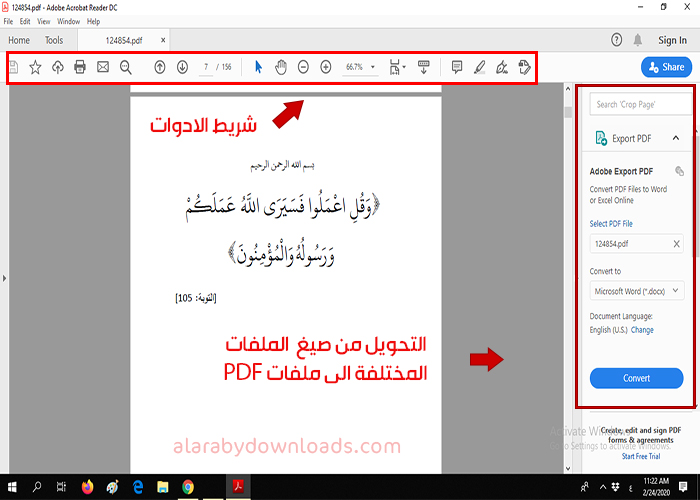Click the document scrollbar down arrow
The height and width of the screenshot is (500, 700).
click(568, 468)
